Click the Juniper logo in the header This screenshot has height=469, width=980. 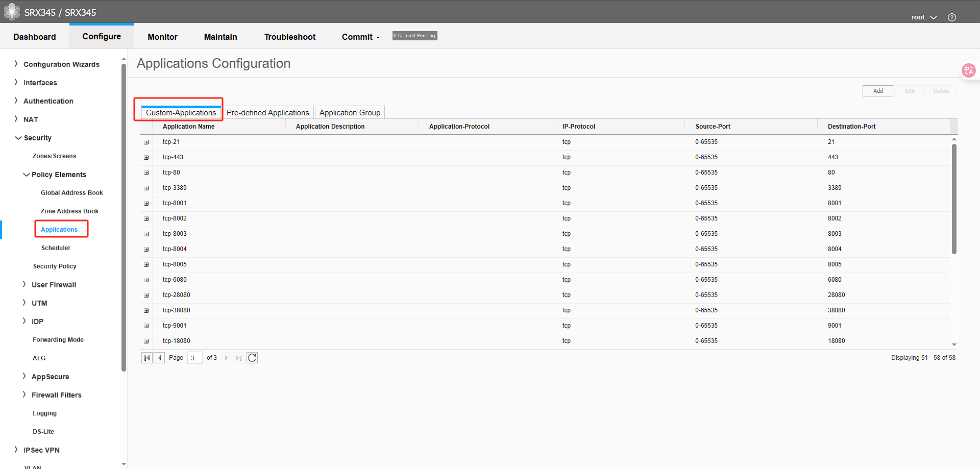point(11,11)
